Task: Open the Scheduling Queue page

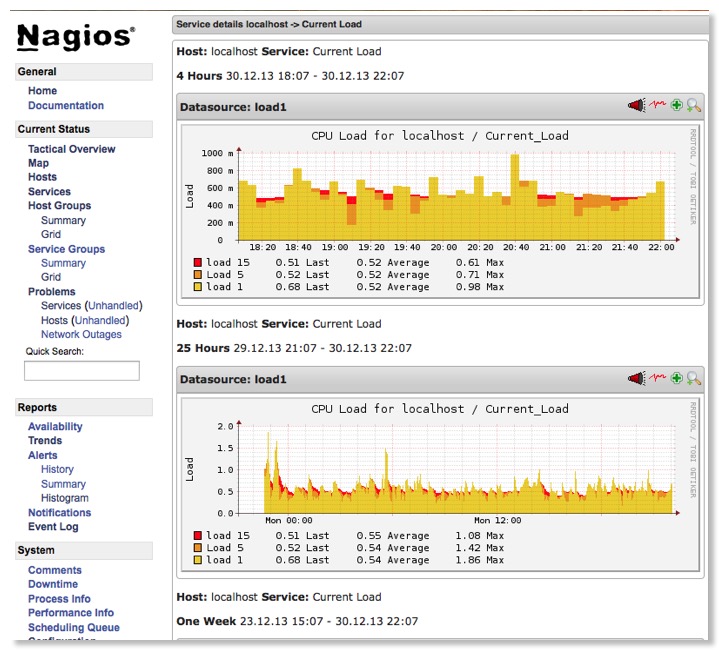Action: click(x=74, y=628)
